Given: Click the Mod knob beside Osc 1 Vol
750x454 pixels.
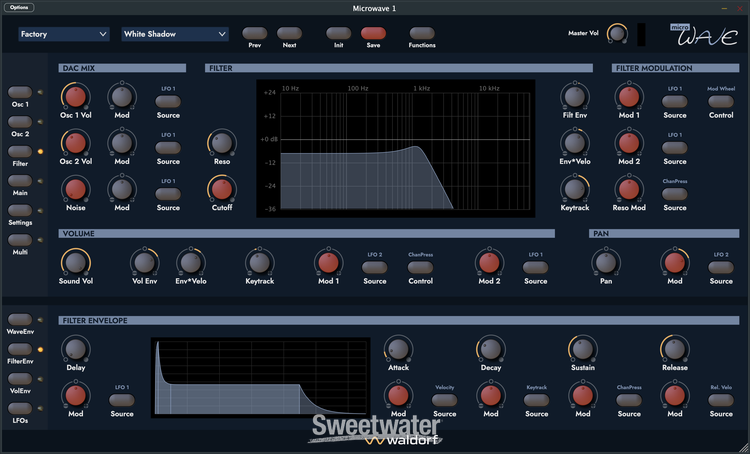Looking at the screenshot, I should tap(122, 97).
